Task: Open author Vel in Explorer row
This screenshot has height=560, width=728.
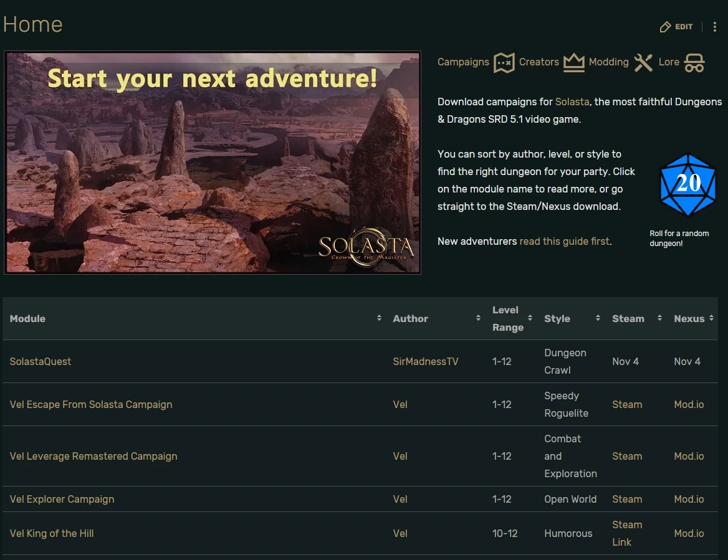Action: [x=400, y=499]
